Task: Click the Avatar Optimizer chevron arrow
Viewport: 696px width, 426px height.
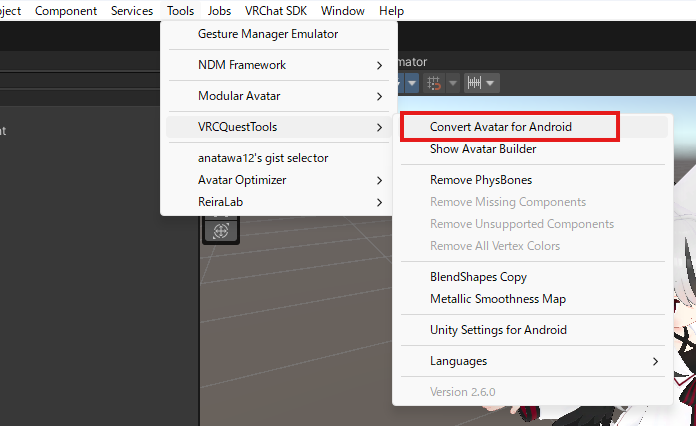Action: (379, 181)
